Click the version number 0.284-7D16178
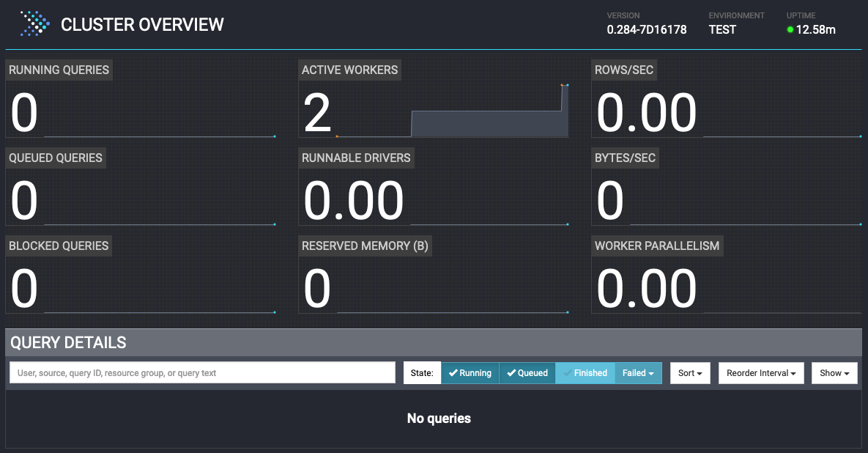 click(645, 30)
